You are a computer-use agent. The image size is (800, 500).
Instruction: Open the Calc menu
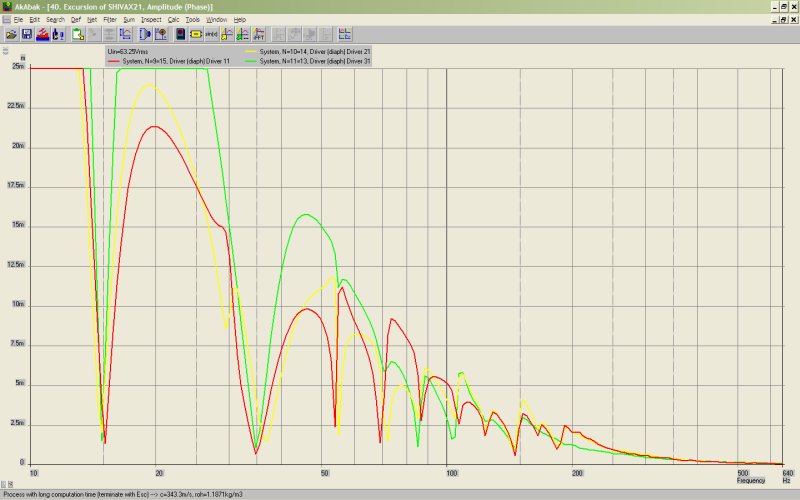pos(173,20)
